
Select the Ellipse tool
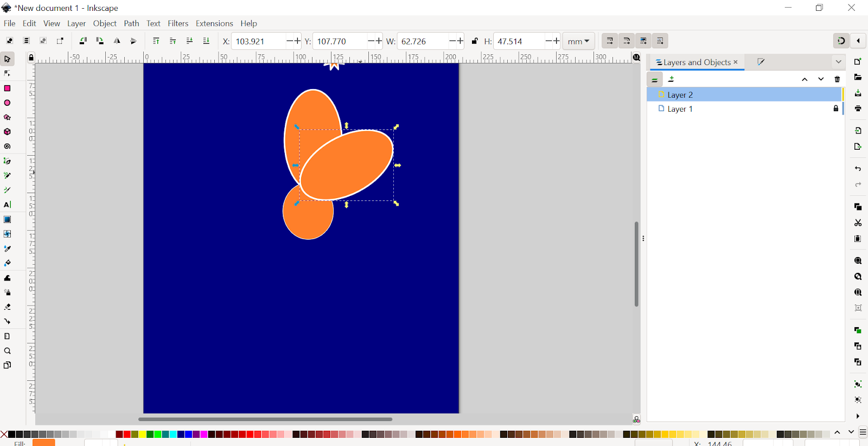tap(7, 103)
